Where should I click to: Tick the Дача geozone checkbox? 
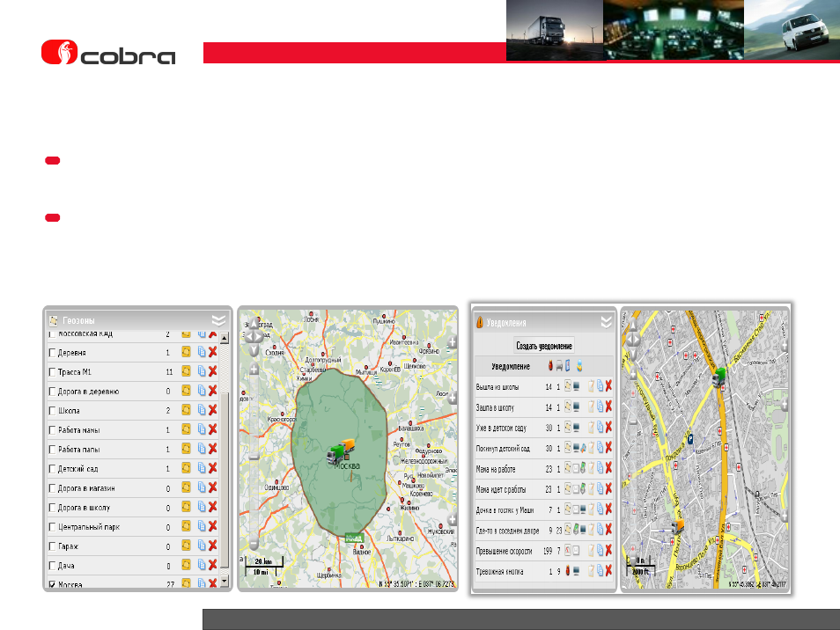tap(52, 565)
